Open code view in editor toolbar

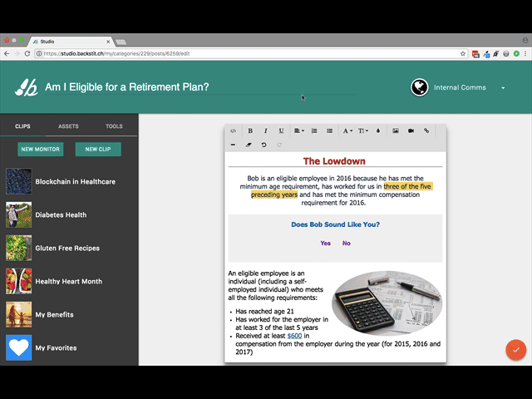click(x=233, y=131)
